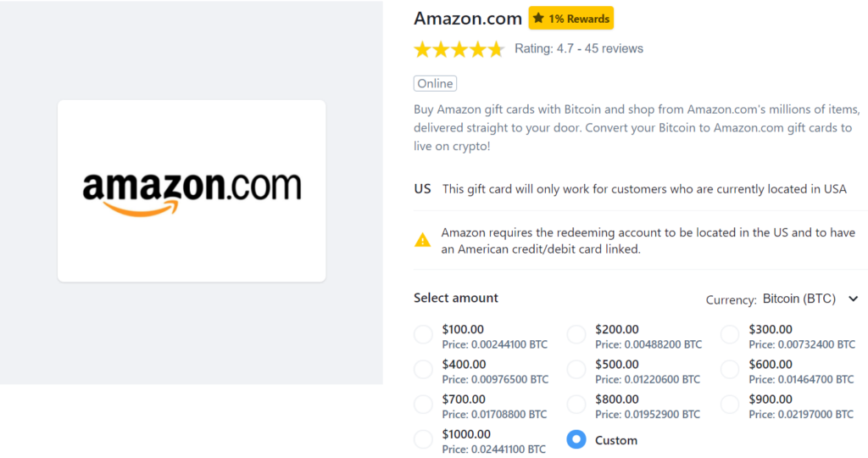Pick the $900.00 radio button
Viewport: 868px width, 458px height.
[x=730, y=405]
